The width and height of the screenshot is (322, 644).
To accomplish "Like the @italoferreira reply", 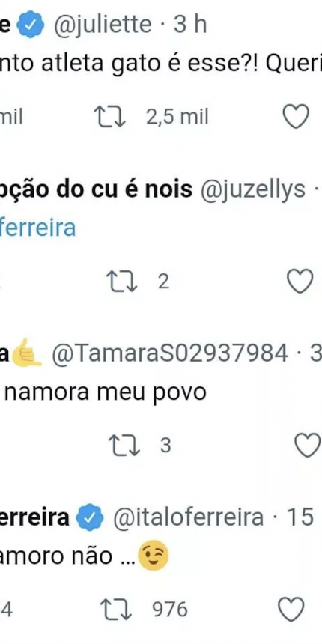I will coord(291,609).
